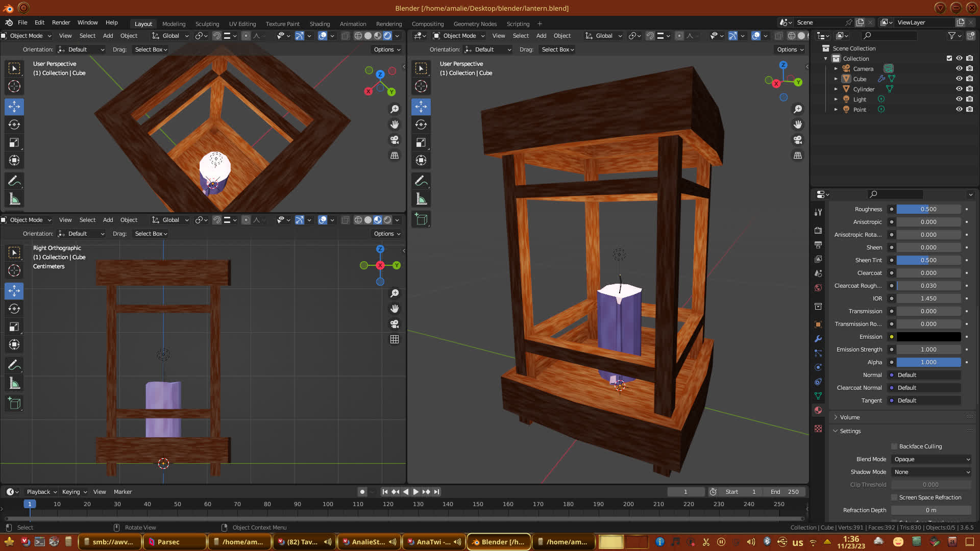Expand the Cube item in the outliner

(x=836, y=79)
